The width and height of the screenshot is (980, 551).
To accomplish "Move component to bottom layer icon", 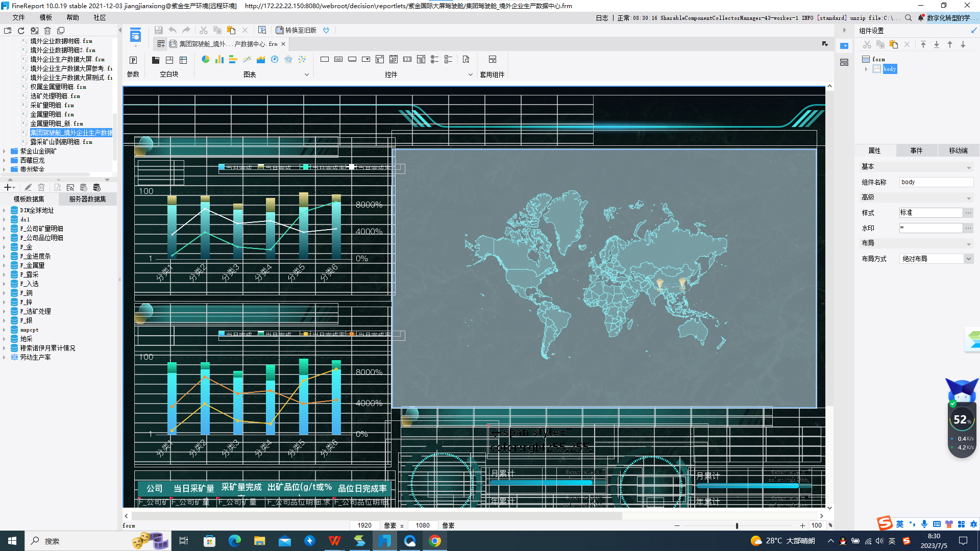I will click(937, 44).
